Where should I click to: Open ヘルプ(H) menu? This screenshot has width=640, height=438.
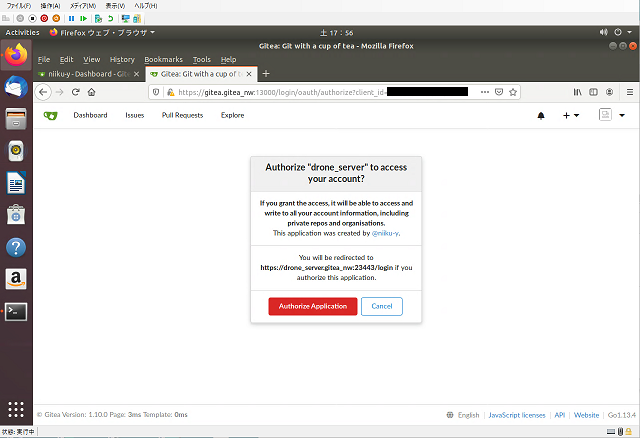146,6
